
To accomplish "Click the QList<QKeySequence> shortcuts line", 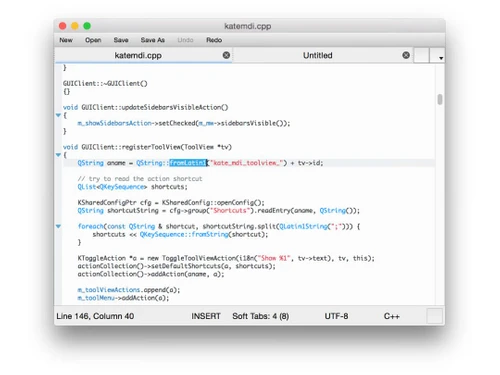I will [132, 187].
